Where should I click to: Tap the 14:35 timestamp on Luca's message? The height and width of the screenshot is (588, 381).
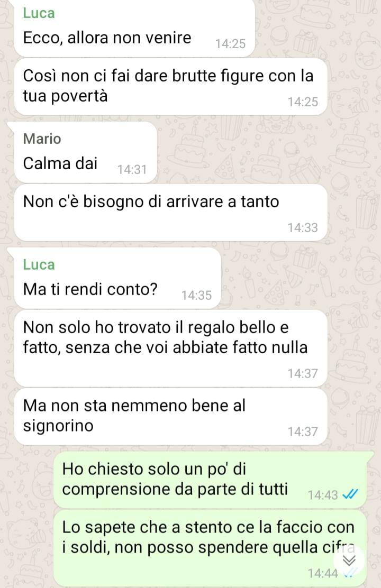pyautogui.click(x=197, y=296)
